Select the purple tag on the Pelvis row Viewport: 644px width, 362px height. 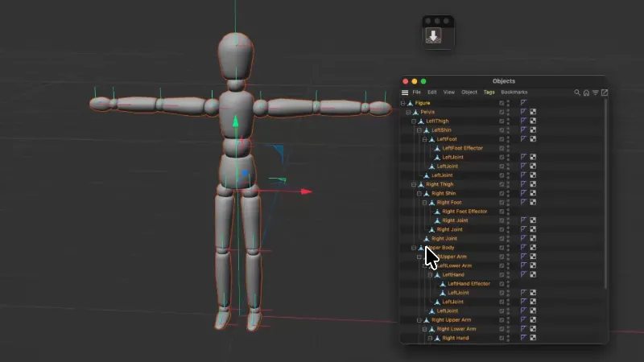(523, 112)
